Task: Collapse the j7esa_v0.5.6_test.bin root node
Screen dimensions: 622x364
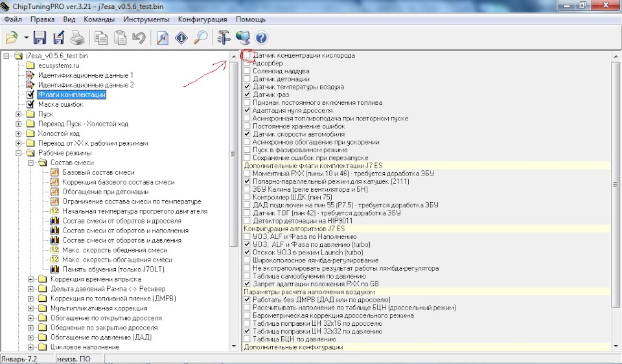Action: [x=6, y=56]
